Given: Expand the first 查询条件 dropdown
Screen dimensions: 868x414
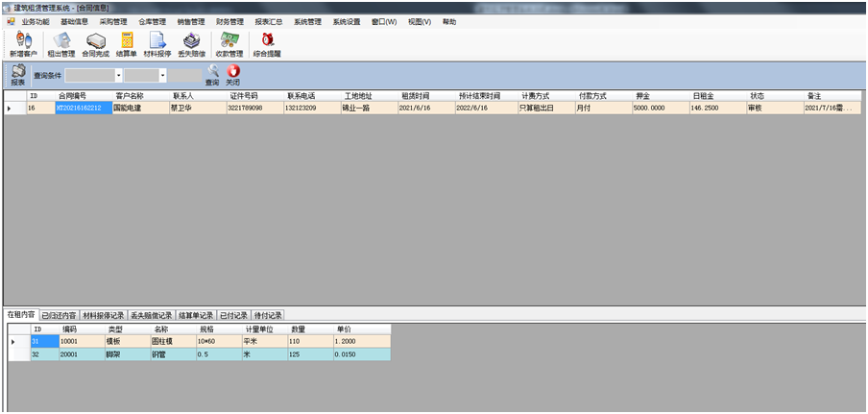Looking at the screenshot, I should (118, 75).
